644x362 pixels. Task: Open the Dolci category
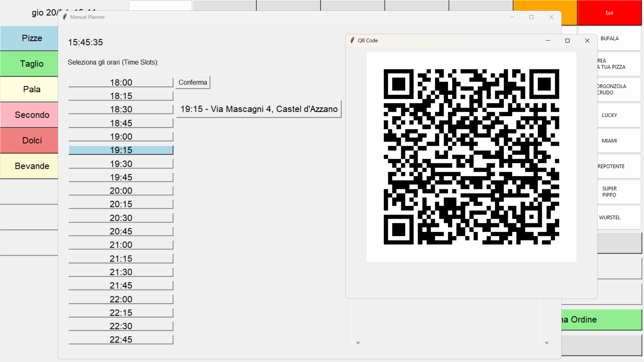(x=29, y=140)
